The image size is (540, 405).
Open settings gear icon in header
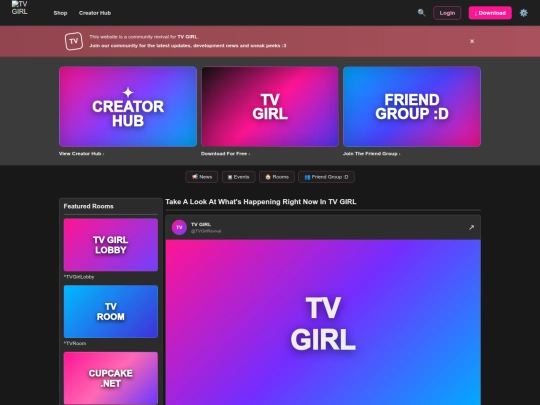[x=523, y=13]
